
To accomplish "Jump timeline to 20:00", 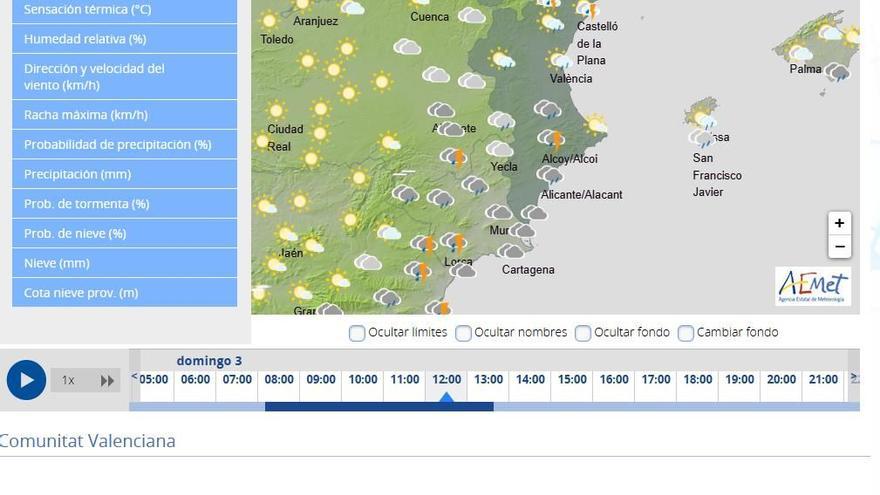I will coord(781,379).
